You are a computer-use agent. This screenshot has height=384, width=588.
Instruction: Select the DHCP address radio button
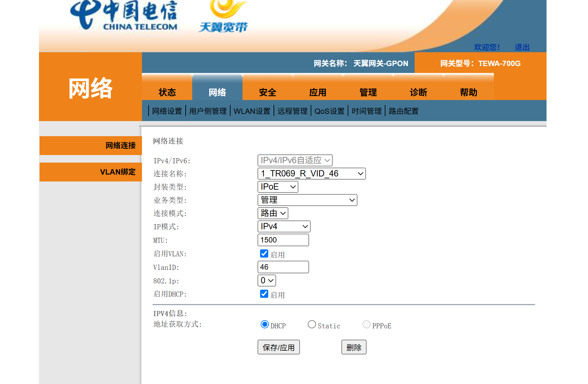tap(264, 324)
